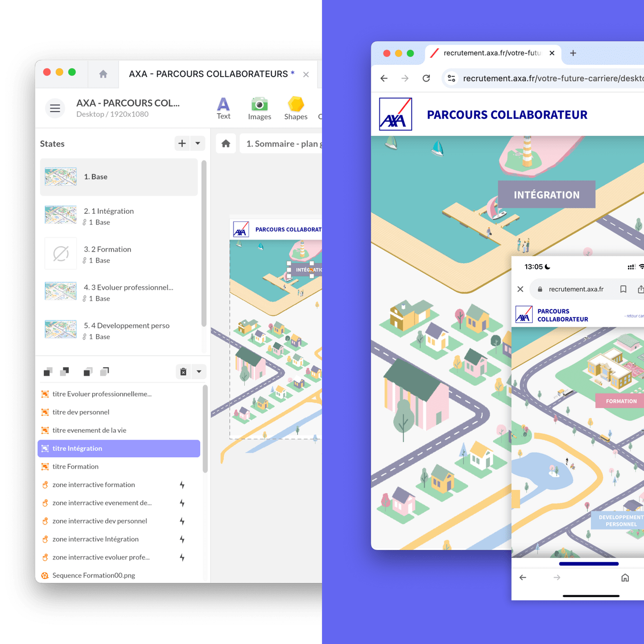Click the AXA logo in the desktop browser page
Viewport: 644px width, 644px height.
click(395, 114)
